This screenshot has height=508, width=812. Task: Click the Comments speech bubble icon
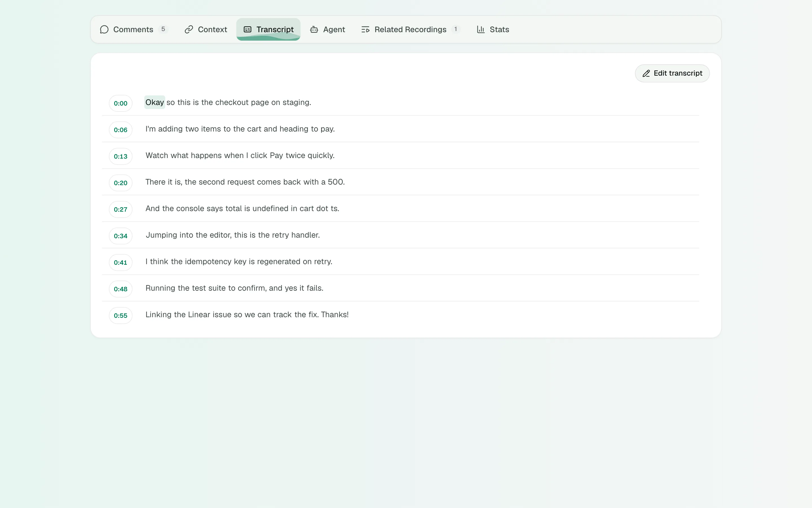pos(104,30)
